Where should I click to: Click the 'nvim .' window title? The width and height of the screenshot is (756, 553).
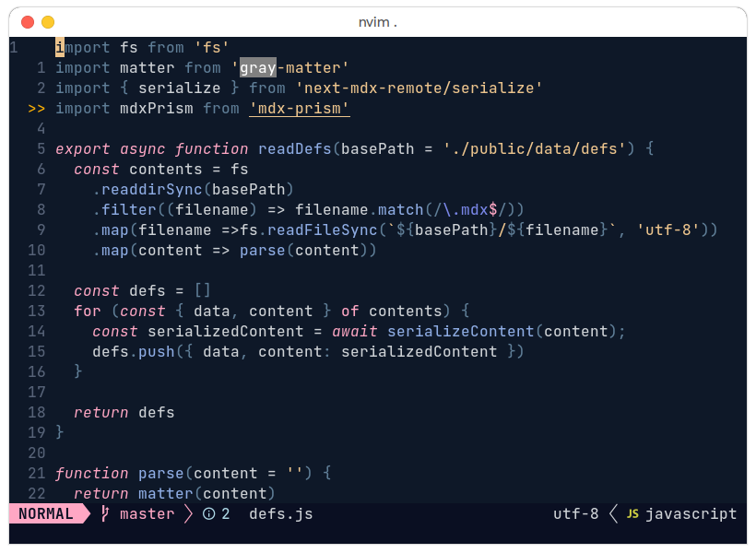[x=377, y=22]
